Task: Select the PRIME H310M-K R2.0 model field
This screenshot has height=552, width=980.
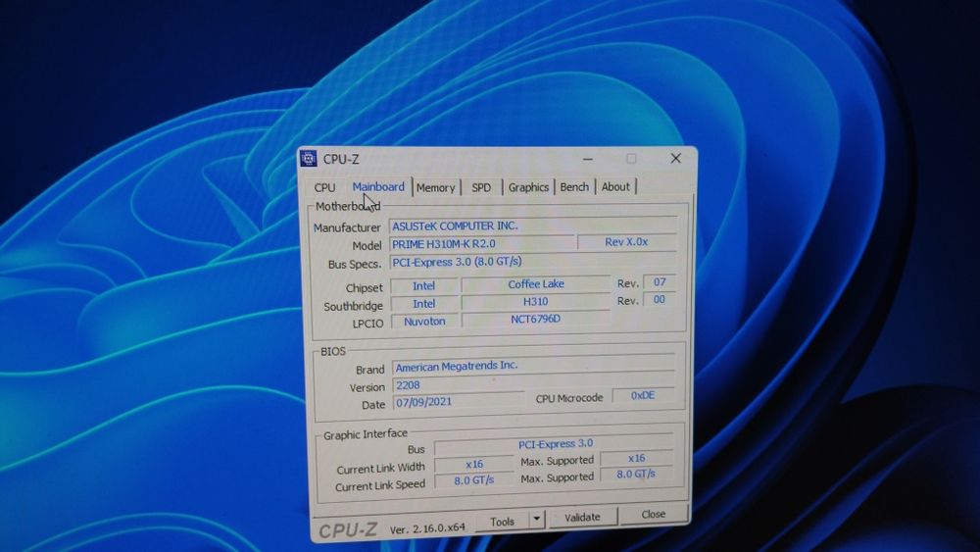Action: (482, 243)
